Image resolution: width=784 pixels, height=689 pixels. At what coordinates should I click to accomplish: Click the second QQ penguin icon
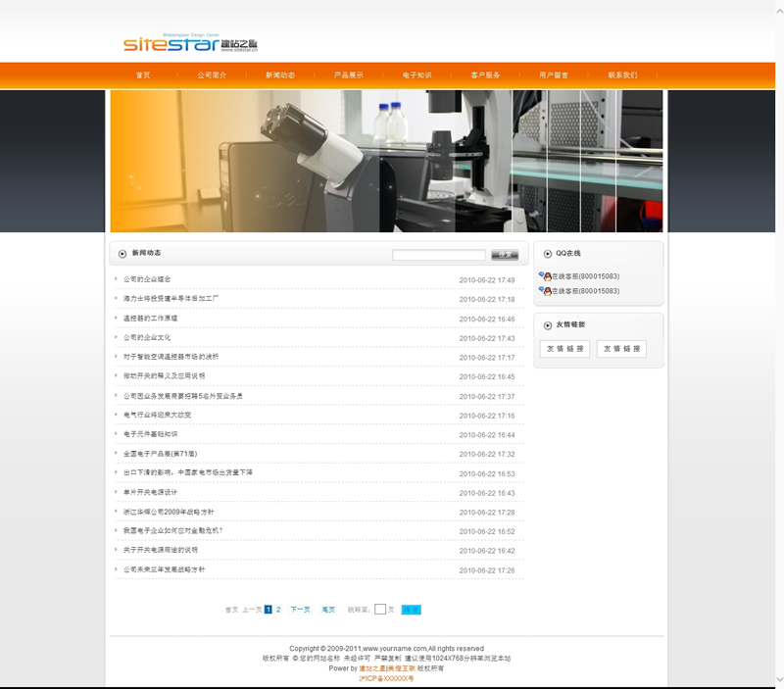pos(545,291)
